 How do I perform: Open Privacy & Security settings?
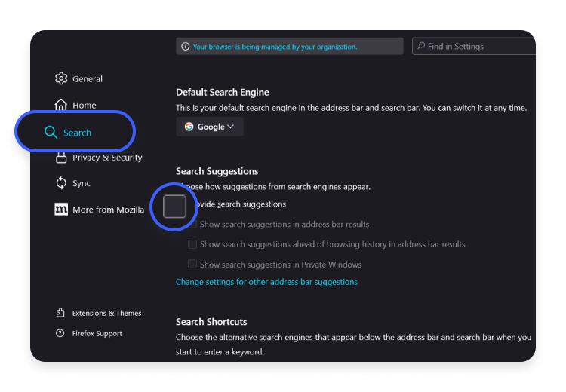tap(99, 158)
